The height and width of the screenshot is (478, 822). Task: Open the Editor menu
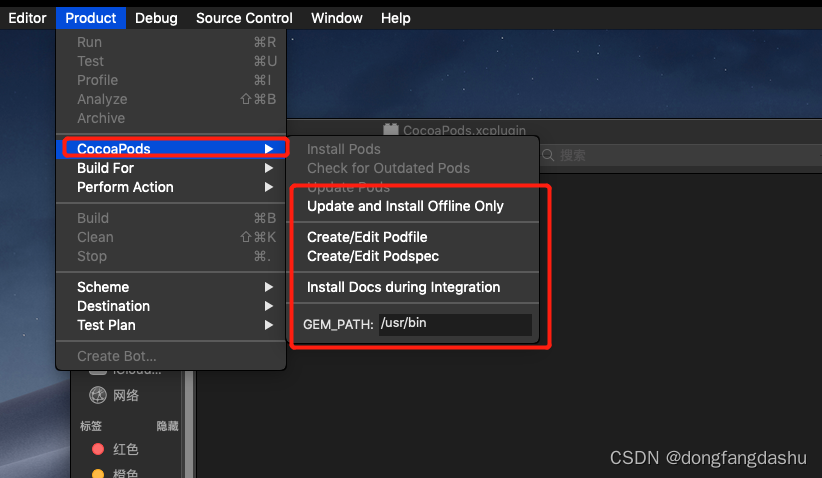[27, 18]
